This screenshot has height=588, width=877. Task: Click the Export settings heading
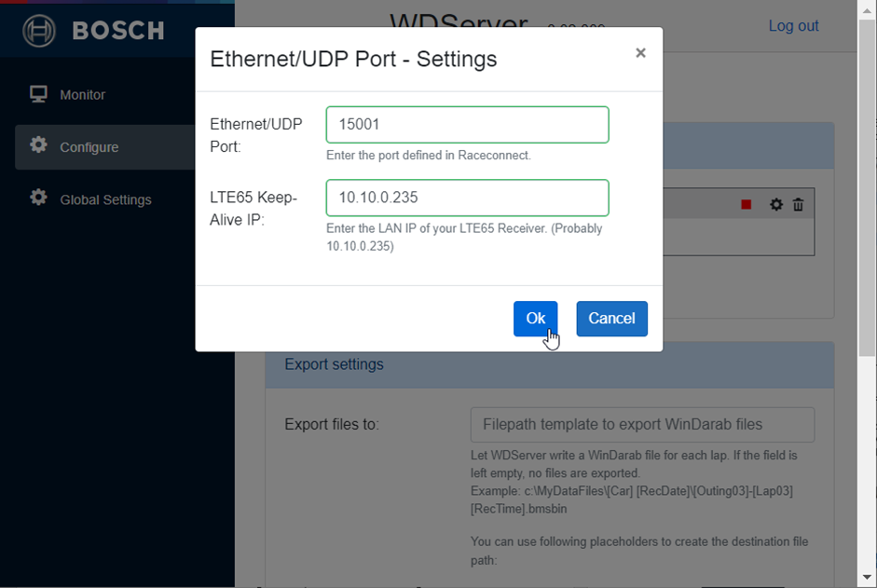(334, 364)
